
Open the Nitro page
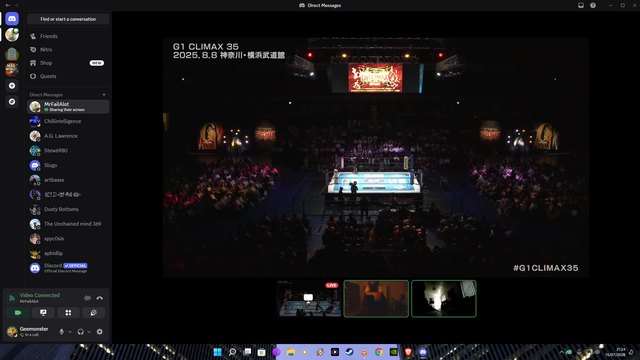click(68, 49)
